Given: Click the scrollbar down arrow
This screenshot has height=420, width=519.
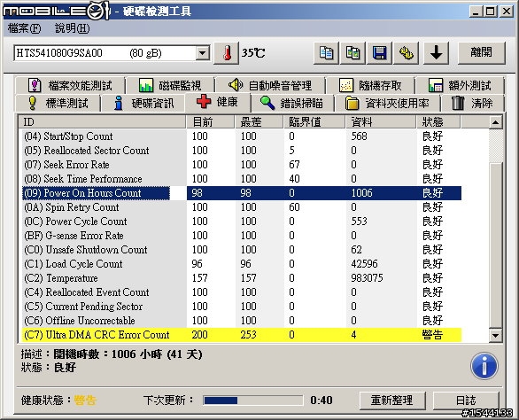Looking at the screenshot, I should point(495,335).
